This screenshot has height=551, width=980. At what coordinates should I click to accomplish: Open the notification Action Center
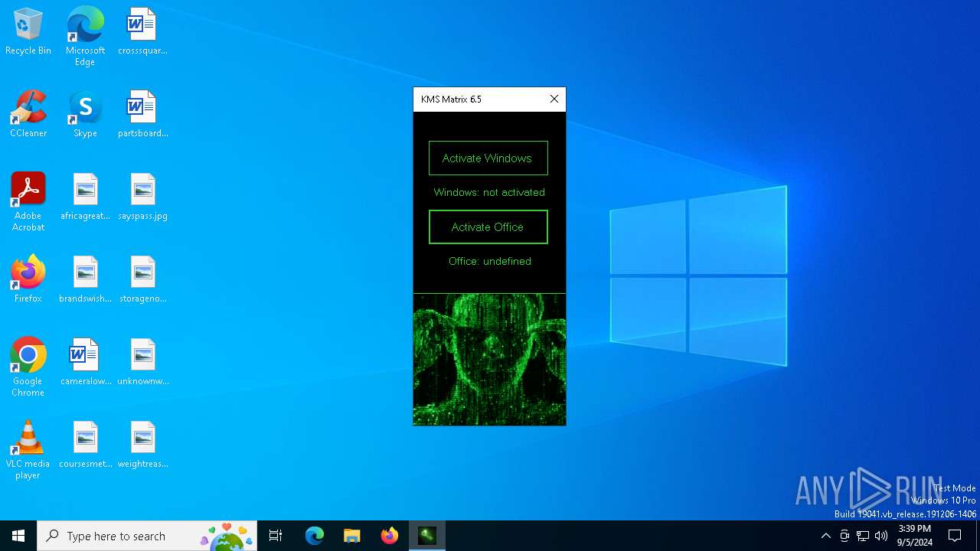point(955,536)
